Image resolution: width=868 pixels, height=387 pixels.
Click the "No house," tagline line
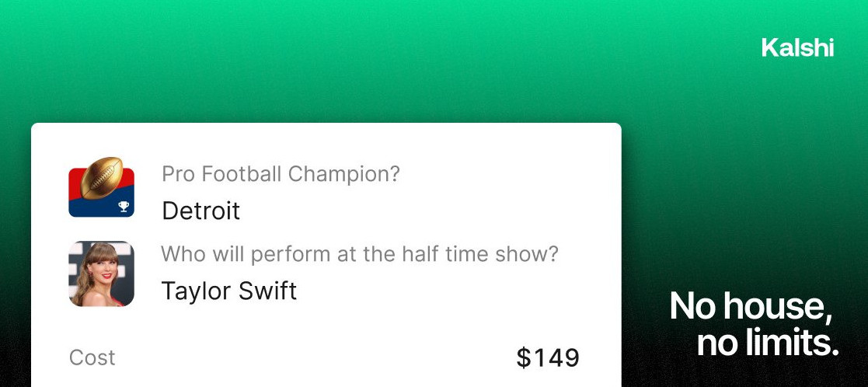pyautogui.click(x=751, y=306)
